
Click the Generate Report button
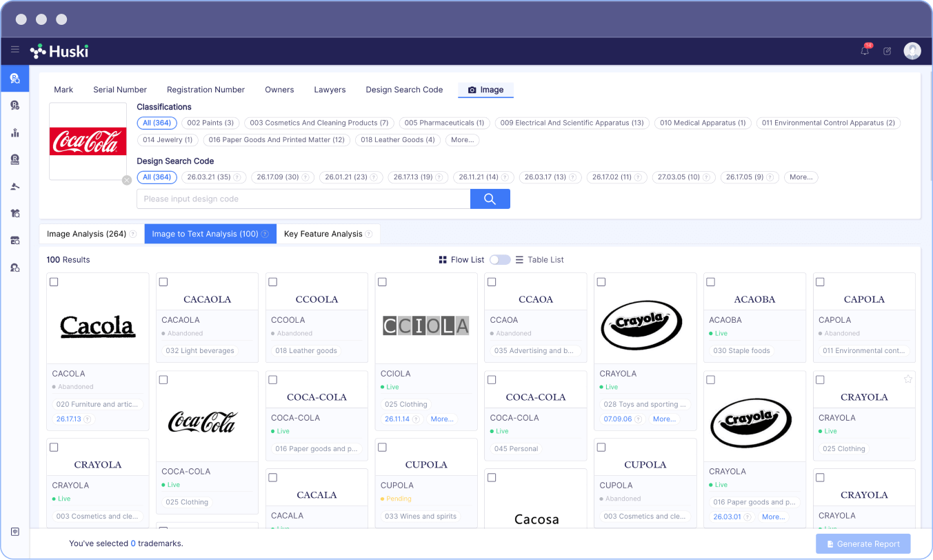coord(863,543)
